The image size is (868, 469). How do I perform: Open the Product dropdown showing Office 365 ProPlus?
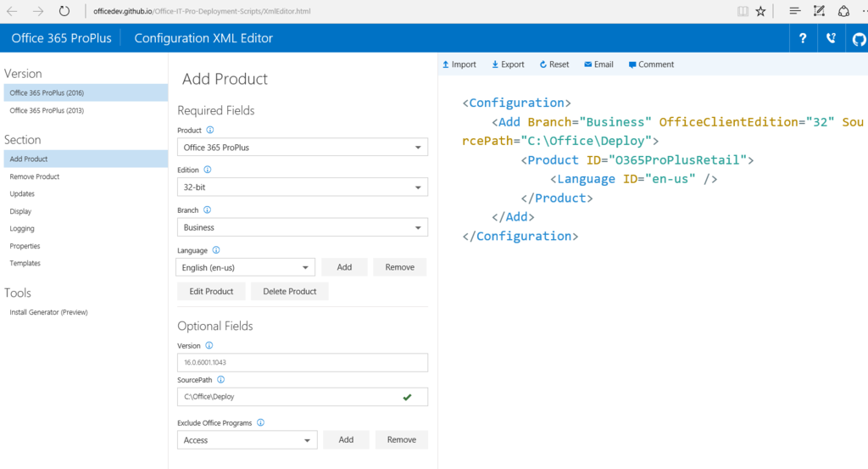coord(302,148)
